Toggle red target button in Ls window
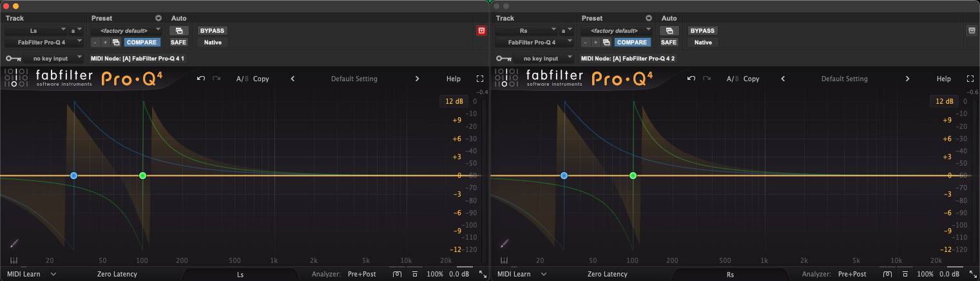This screenshot has height=281, width=980. 481,30
